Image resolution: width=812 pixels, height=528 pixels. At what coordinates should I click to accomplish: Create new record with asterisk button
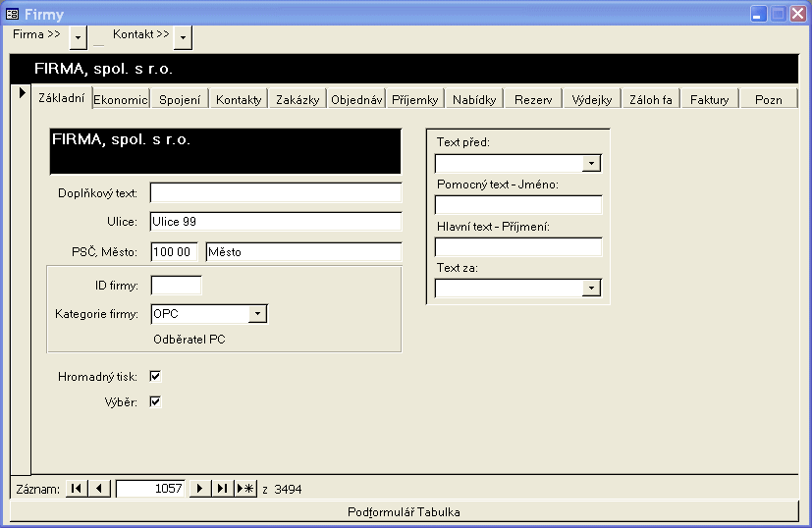[246, 489]
